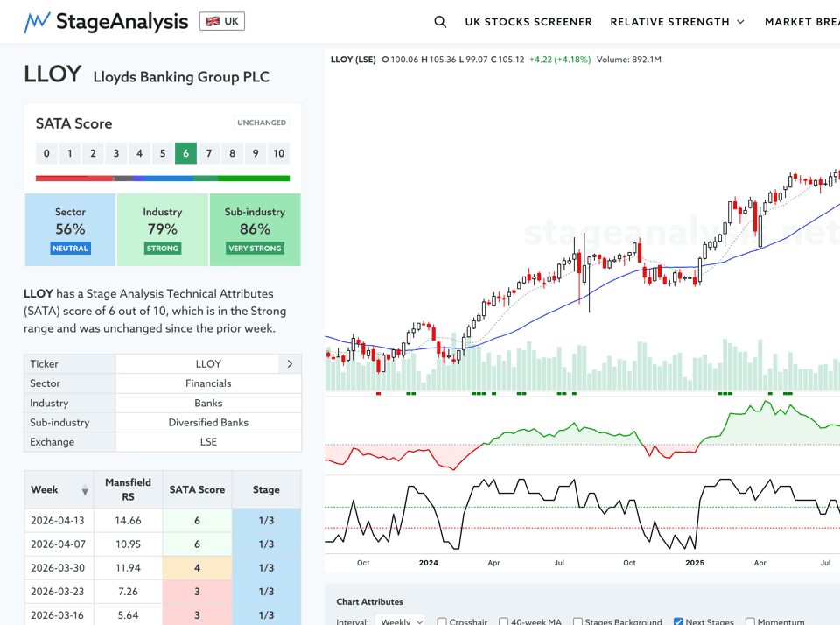Open the Industry 79% Strong card
Viewport: 840px width, 625px height.
pyautogui.click(x=163, y=230)
